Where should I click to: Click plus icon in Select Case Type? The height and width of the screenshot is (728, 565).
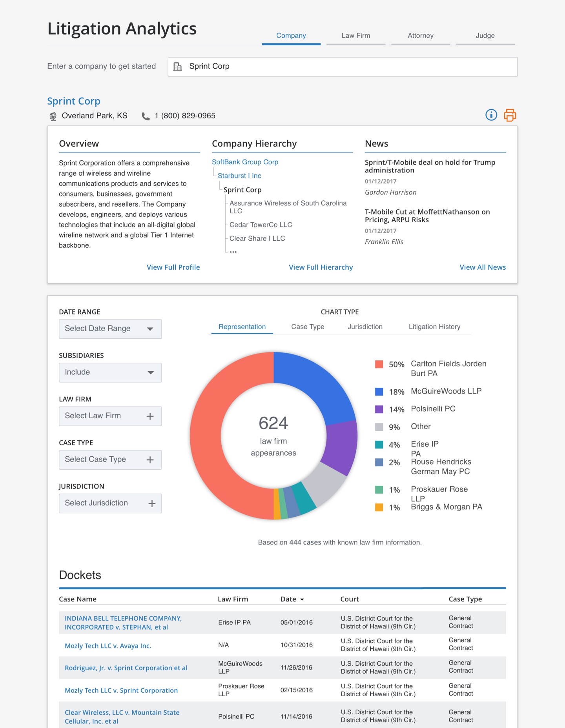click(x=150, y=460)
